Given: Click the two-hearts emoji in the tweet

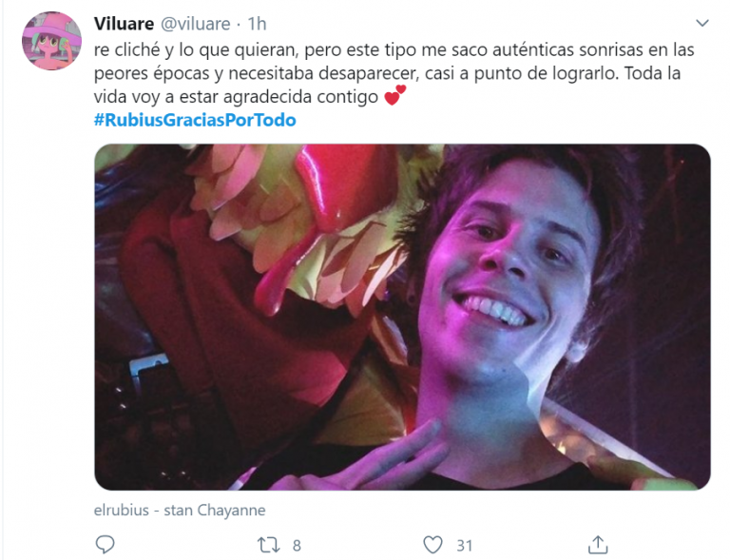Looking at the screenshot, I should [x=394, y=95].
